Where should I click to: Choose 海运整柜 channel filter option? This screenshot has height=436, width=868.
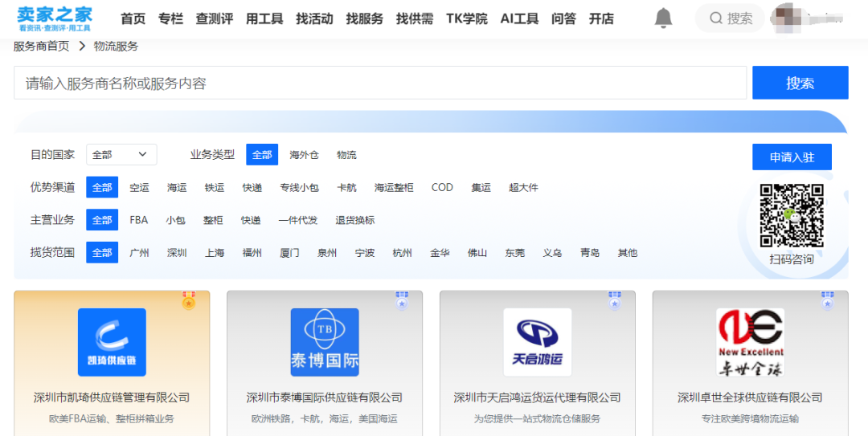pos(394,188)
